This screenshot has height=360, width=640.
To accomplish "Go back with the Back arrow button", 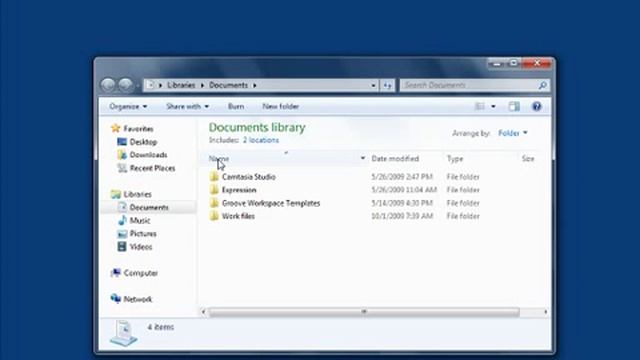I will click(108, 85).
